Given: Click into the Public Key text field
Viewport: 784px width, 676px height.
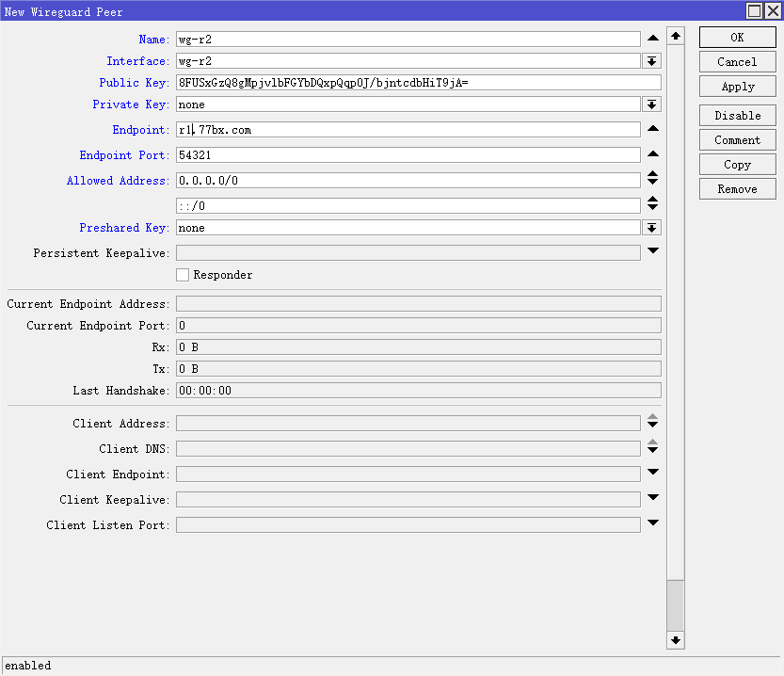Looking at the screenshot, I should 418,83.
